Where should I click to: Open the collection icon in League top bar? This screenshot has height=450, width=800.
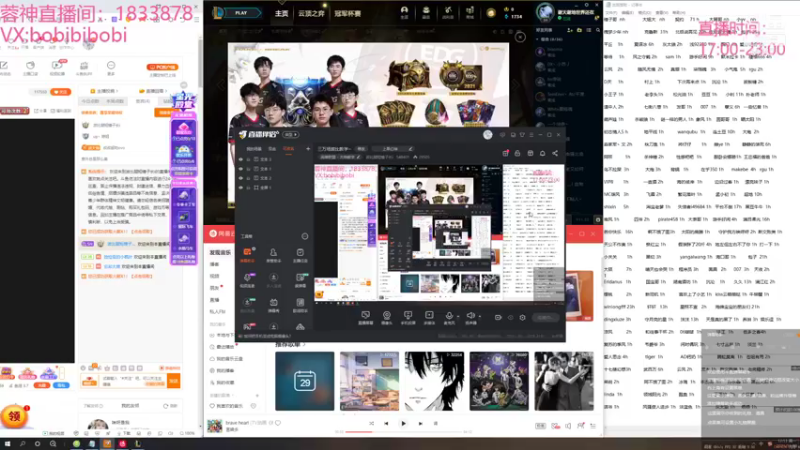[426, 12]
